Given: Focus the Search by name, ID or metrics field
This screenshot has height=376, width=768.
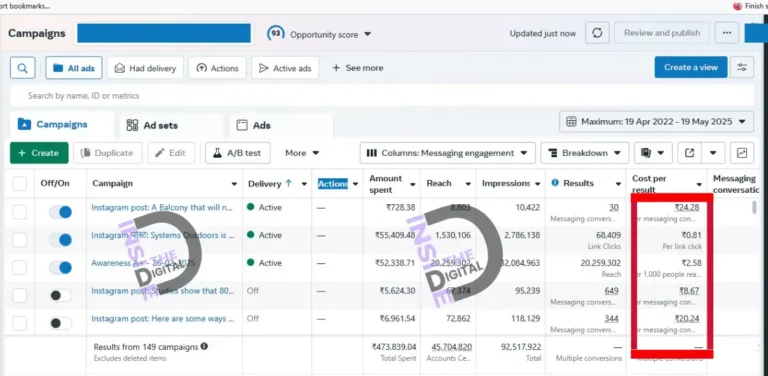Looking at the screenshot, I should pyautogui.click(x=382, y=95).
